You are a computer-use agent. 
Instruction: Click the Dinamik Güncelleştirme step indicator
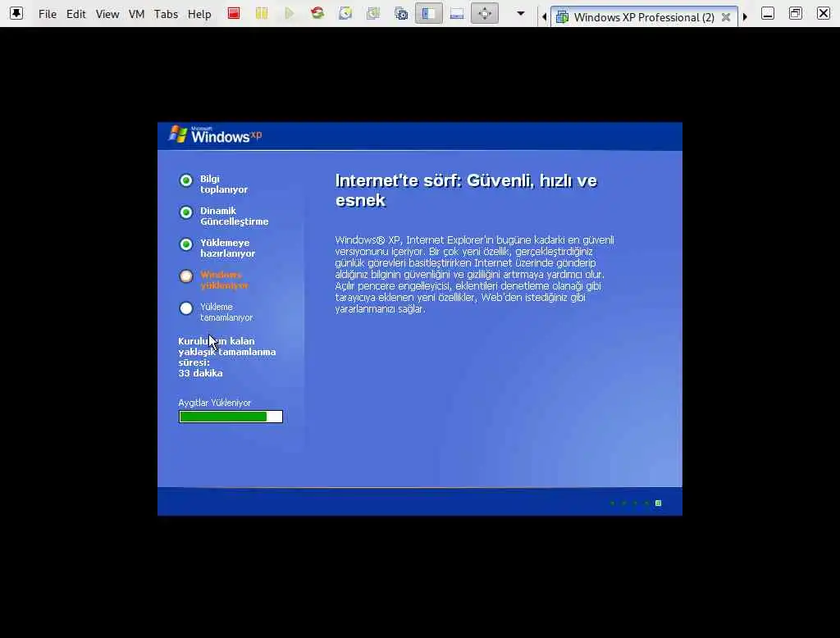(x=186, y=212)
